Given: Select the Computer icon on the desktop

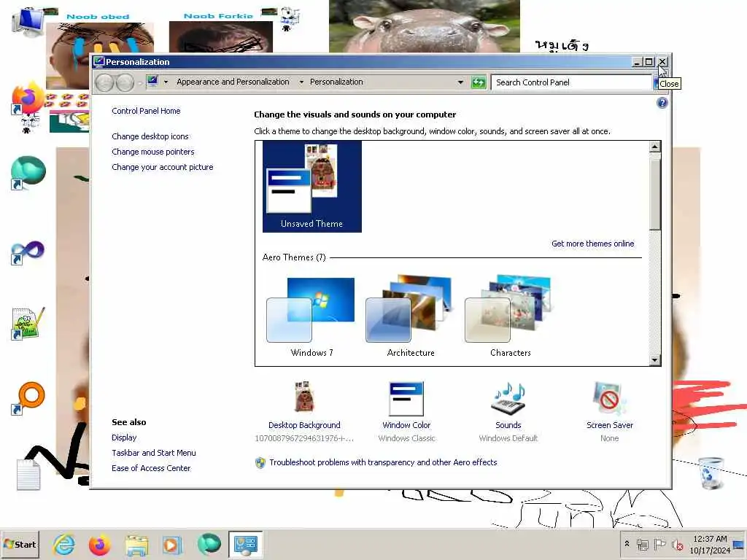Looking at the screenshot, I should click(x=28, y=23).
